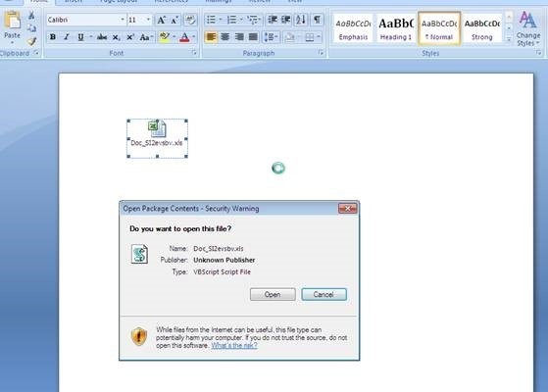This screenshot has width=548, height=392.
Task: Toggle Italic formatting button
Action: (x=67, y=37)
